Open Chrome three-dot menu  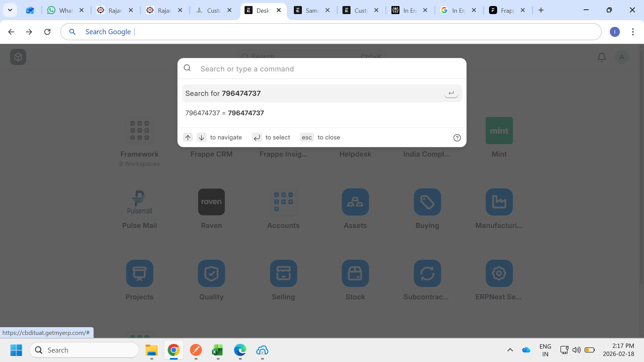click(633, 32)
